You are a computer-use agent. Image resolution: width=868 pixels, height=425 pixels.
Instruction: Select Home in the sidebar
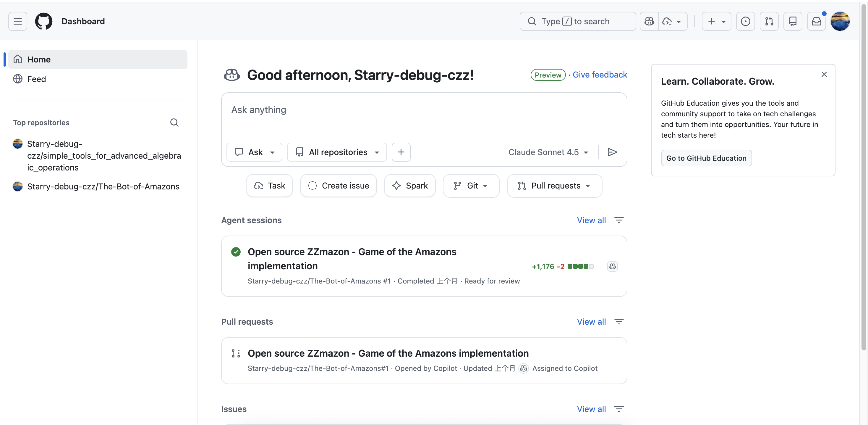pyautogui.click(x=98, y=59)
